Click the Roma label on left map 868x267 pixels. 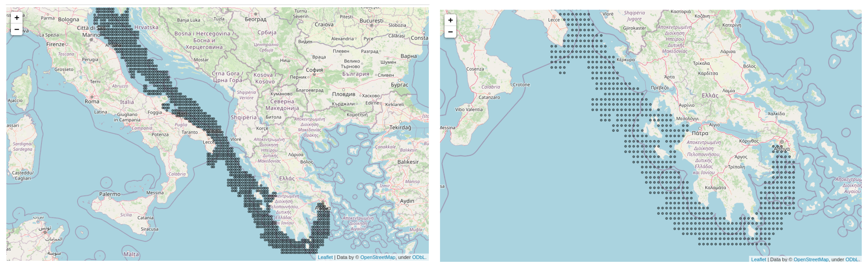(92, 101)
